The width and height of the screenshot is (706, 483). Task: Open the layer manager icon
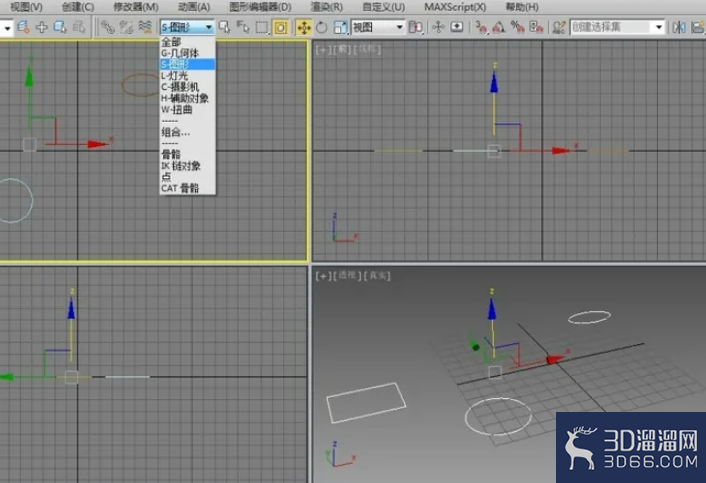(x=23, y=27)
